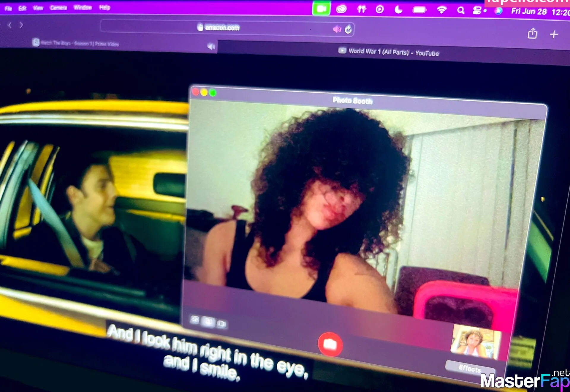The image size is (570, 392).
Task: Open the Wi-Fi menu
Action: coord(442,10)
